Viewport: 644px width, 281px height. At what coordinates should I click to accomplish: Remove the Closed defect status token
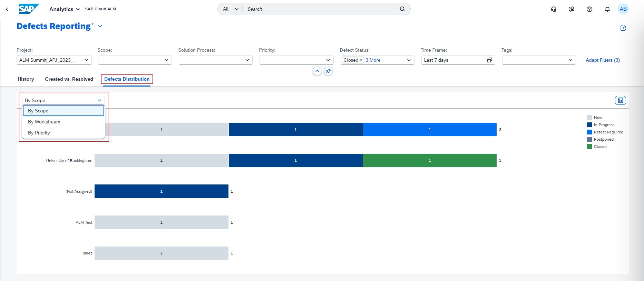tap(361, 60)
